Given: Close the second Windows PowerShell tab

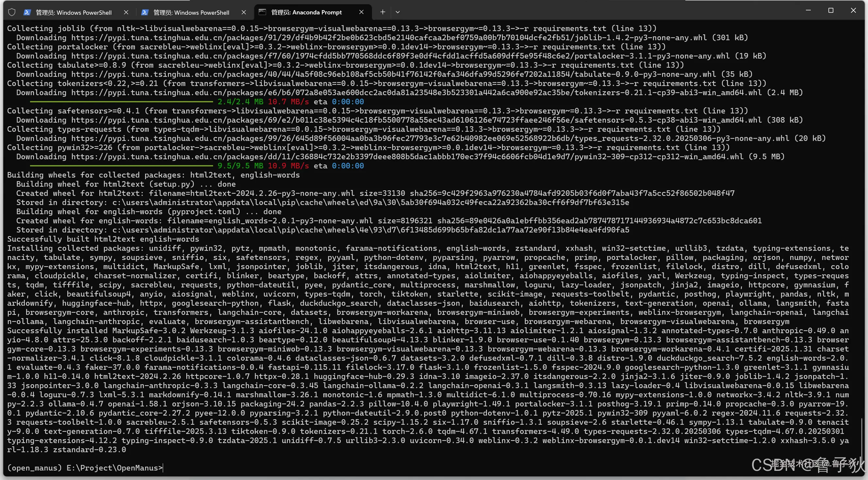Looking at the screenshot, I should tap(243, 12).
